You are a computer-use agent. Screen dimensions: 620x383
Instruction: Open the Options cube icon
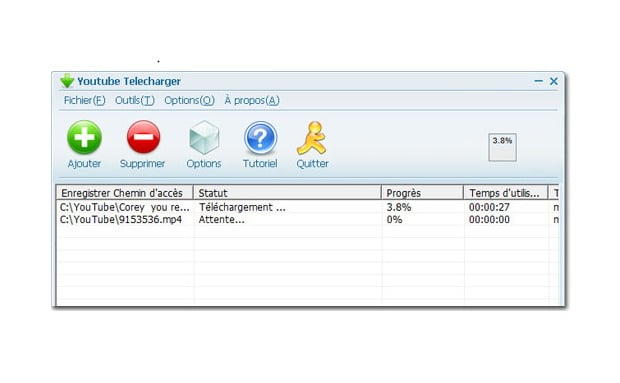pyautogui.click(x=204, y=138)
